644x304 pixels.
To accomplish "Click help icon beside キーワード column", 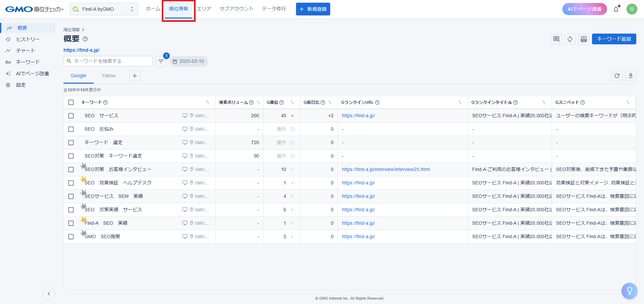I will click(x=105, y=102).
